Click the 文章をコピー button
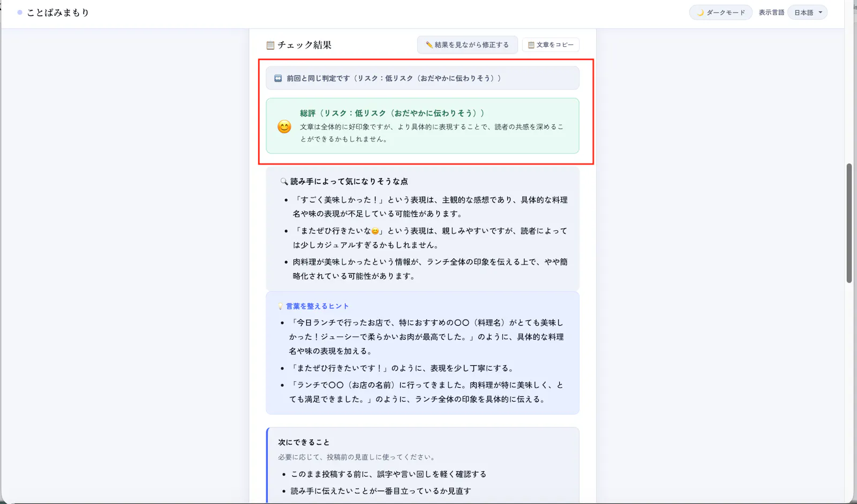 click(x=551, y=45)
